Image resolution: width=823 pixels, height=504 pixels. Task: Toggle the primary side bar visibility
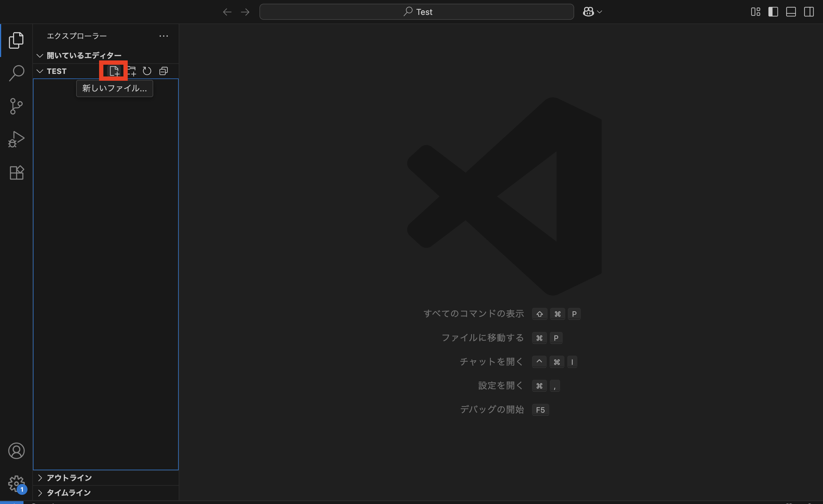click(773, 12)
